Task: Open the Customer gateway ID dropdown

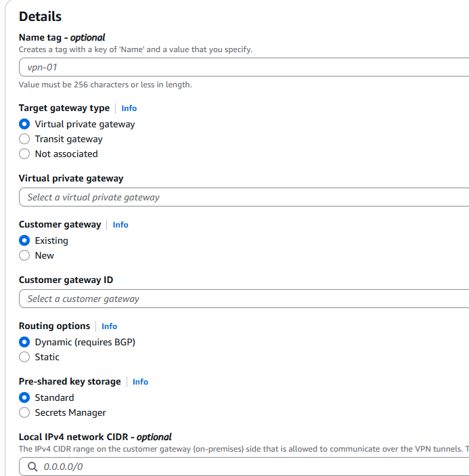Action: 244,299
